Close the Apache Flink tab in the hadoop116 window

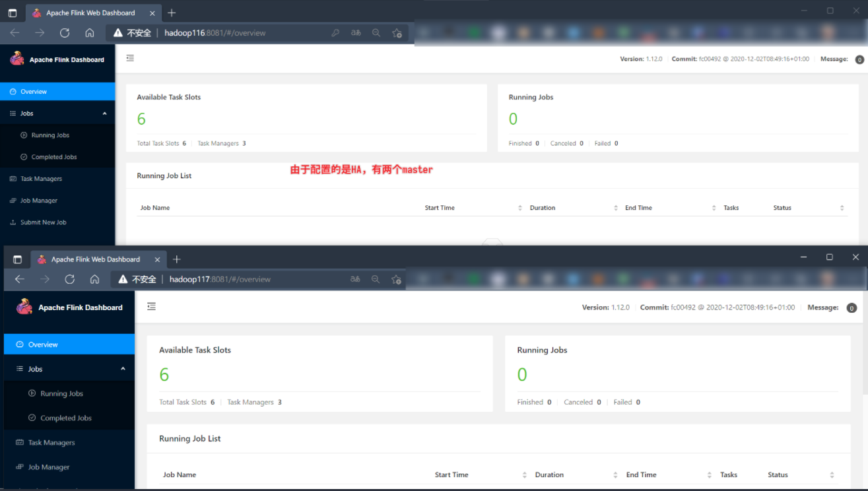152,13
